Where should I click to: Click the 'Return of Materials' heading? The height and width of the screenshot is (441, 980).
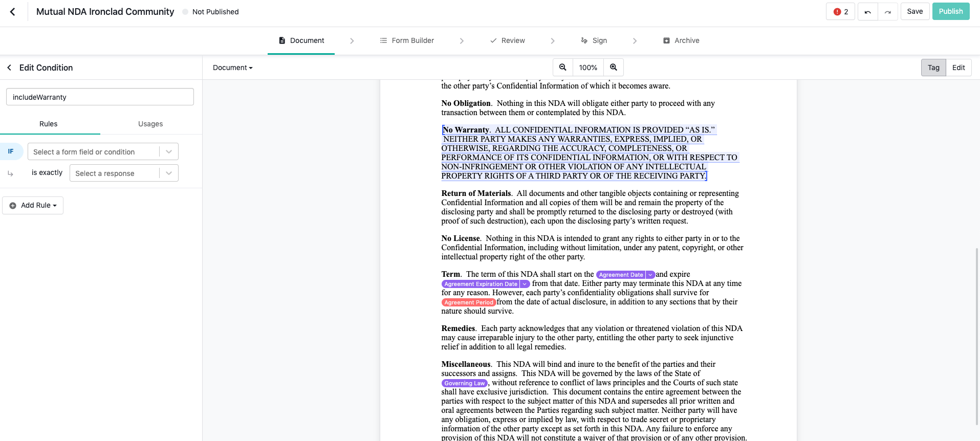476,193
